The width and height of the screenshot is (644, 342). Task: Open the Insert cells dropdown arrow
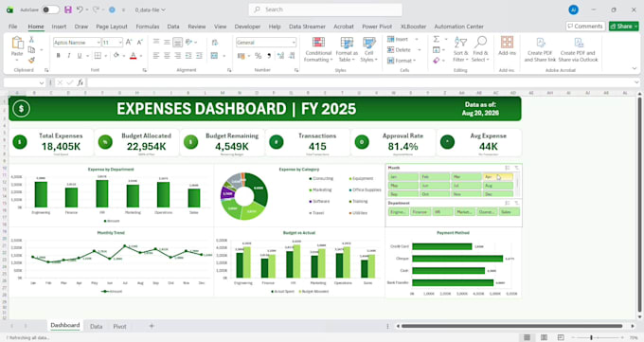coord(417,39)
